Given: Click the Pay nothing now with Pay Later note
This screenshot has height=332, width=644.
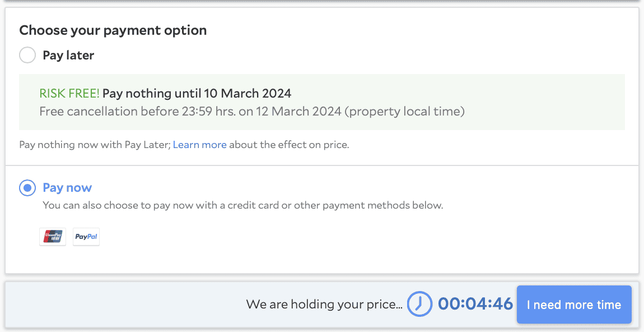Looking at the screenshot, I should [94, 145].
